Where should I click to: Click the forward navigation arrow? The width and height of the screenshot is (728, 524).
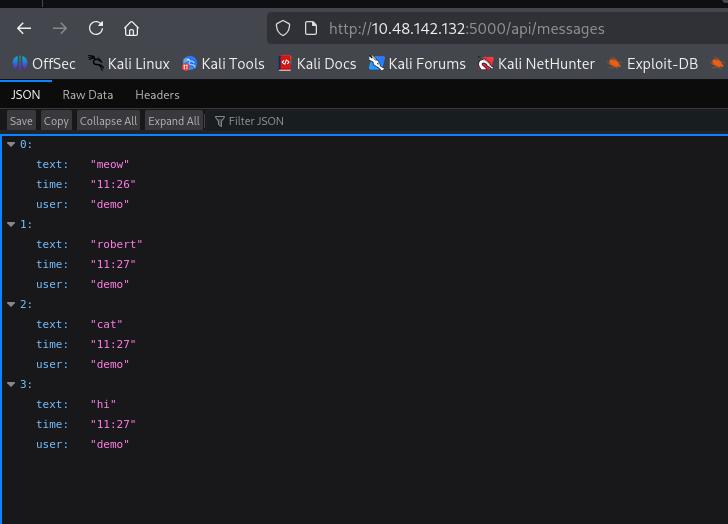pos(60,28)
